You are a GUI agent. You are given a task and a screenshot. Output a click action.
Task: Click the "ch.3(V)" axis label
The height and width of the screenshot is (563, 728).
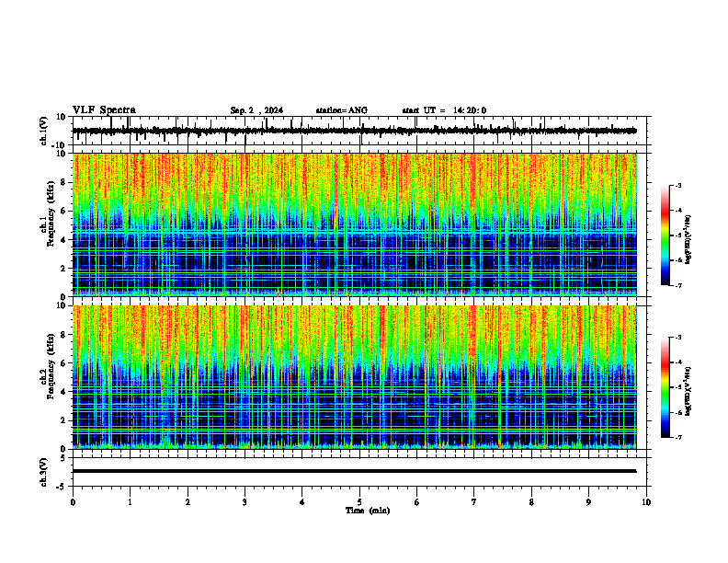(x=43, y=472)
